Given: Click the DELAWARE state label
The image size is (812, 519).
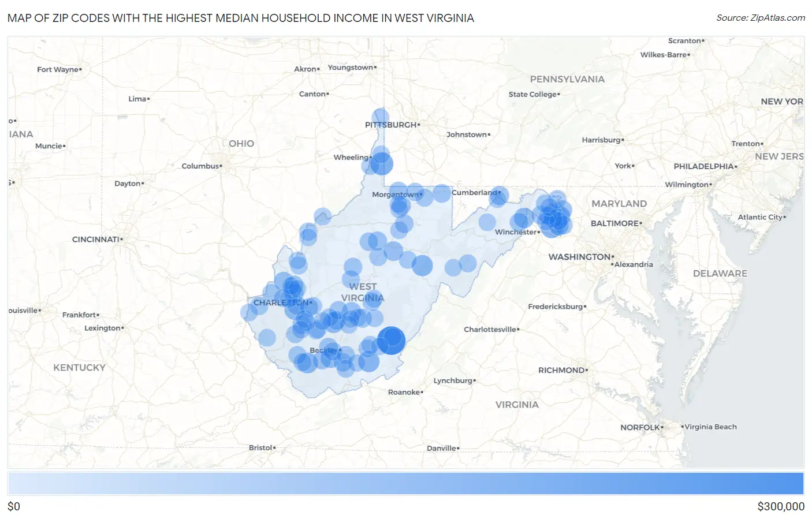Looking at the screenshot, I should tap(720, 274).
